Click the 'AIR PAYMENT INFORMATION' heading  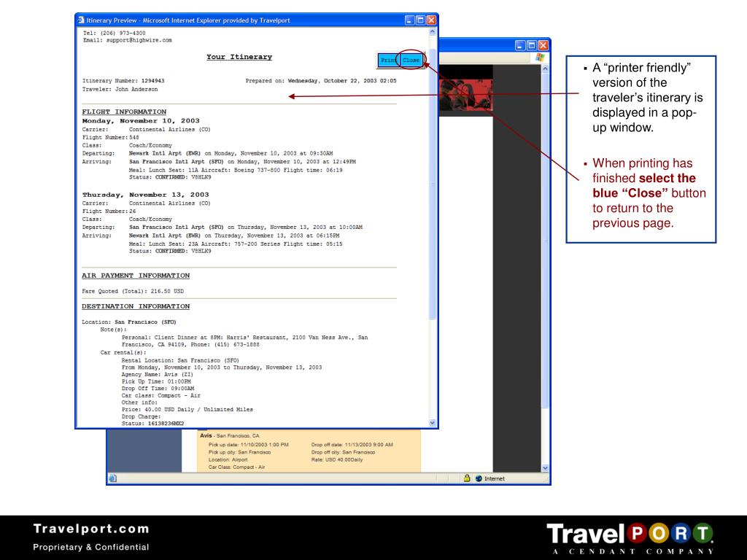136,275
